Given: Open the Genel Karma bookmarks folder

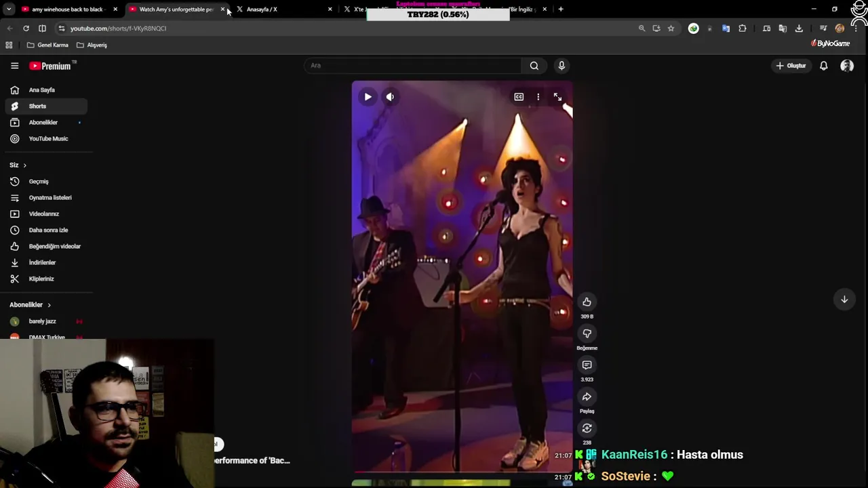Looking at the screenshot, I should (x=47, y=45).
